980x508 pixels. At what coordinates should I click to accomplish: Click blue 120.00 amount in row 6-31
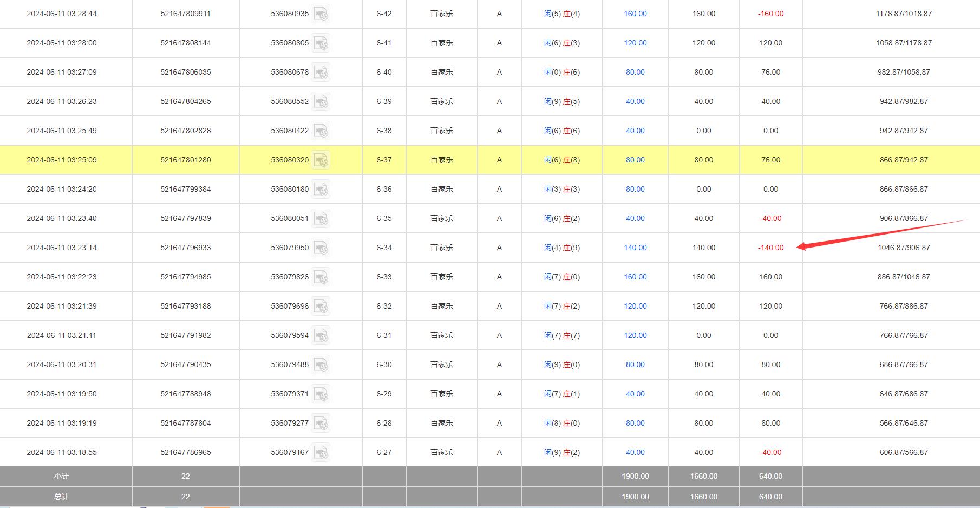(635, 335)
